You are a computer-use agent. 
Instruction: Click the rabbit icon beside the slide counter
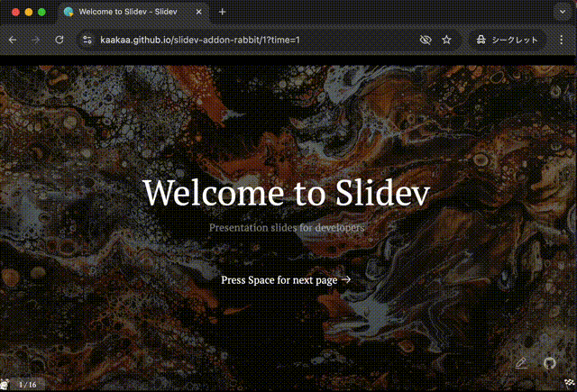pos(5,384)
